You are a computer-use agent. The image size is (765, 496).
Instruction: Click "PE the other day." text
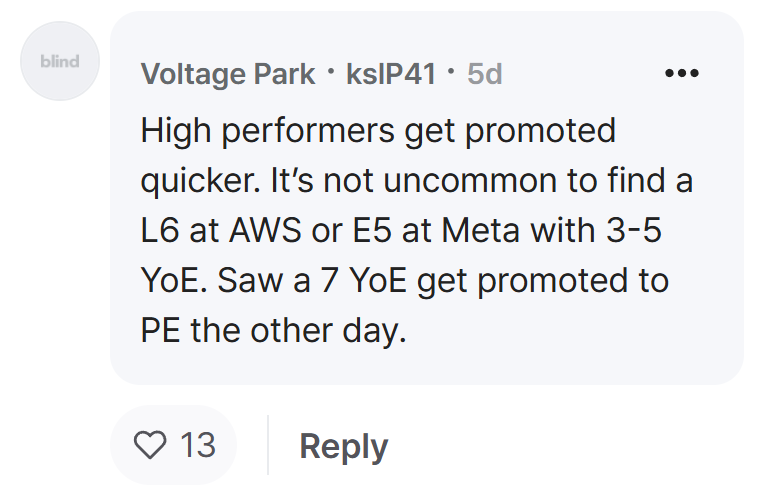273,331
